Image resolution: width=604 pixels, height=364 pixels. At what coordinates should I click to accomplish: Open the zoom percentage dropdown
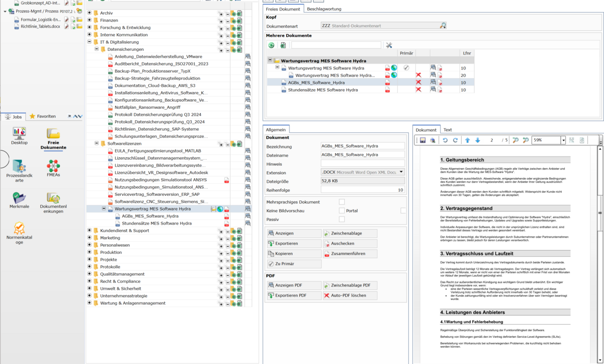click(x=563, y=140)
